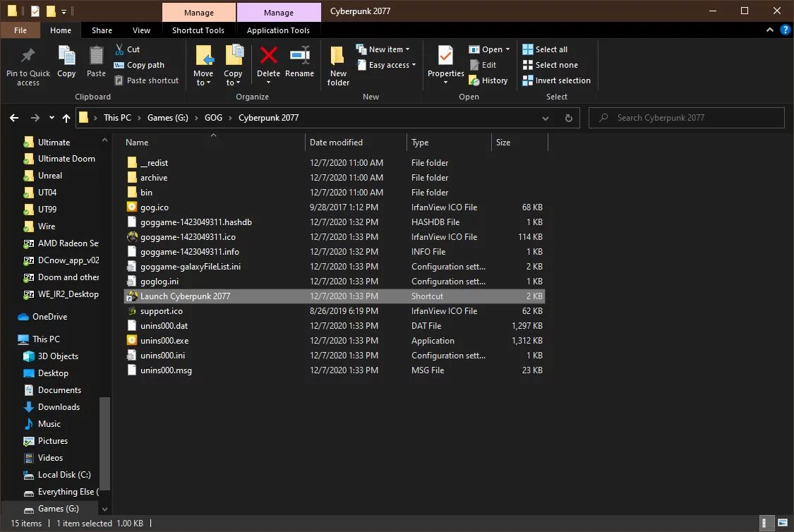794x532 pixels.
Task: Select 3D Objects in navigation pane
Action: click(x=58, y=356)
